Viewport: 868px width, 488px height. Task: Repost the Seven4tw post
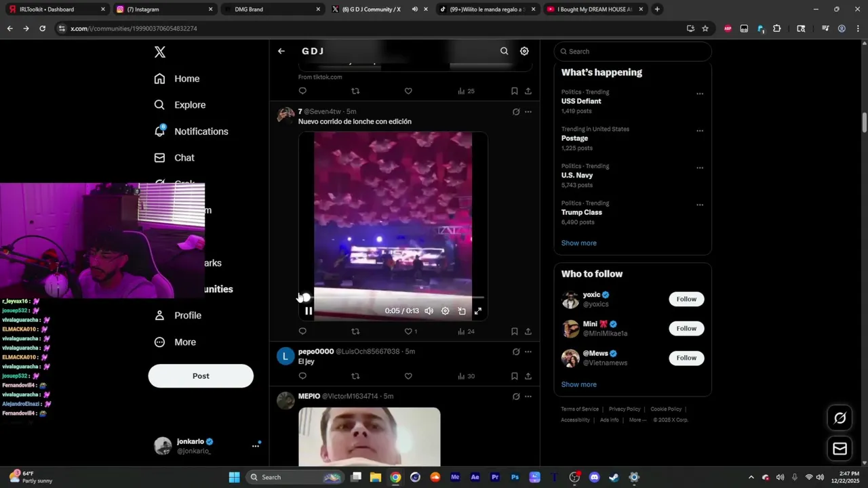click(355, 331)
